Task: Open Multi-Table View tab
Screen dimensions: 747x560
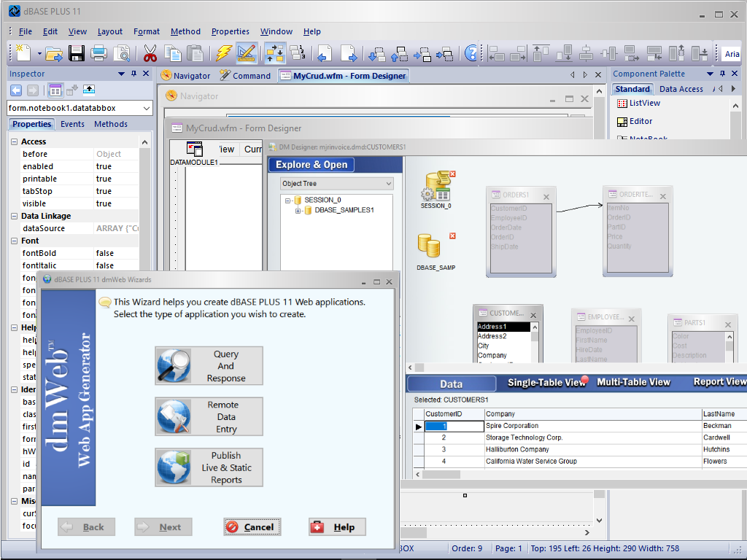Action: tap(633, 382)
